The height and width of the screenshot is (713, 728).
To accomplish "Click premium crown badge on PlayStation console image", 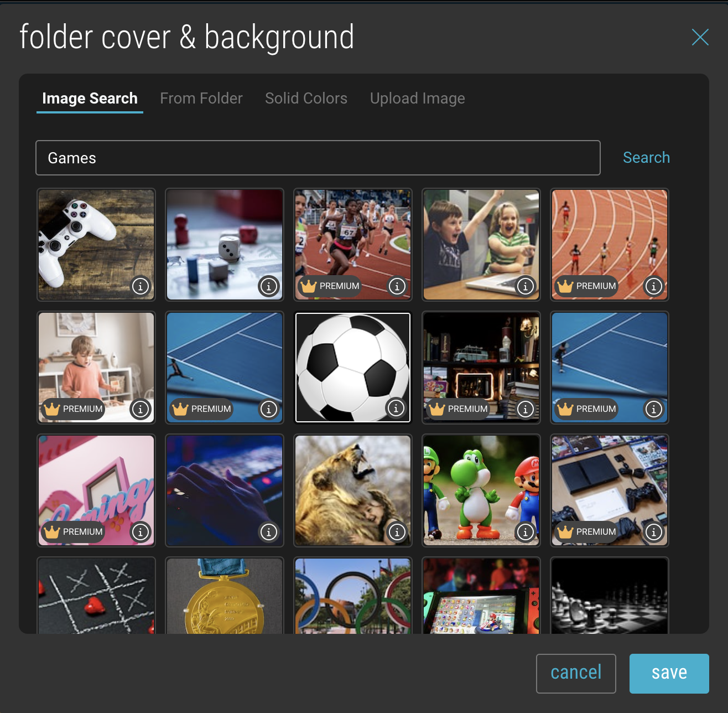I will pos(587,532).
